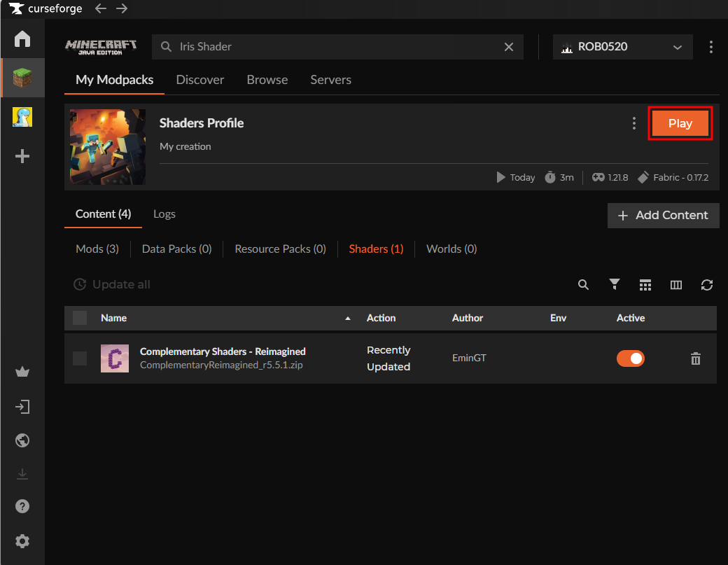Click the ComplementaryReimagined_r5.5.1.zip filename

coord(221,365)
